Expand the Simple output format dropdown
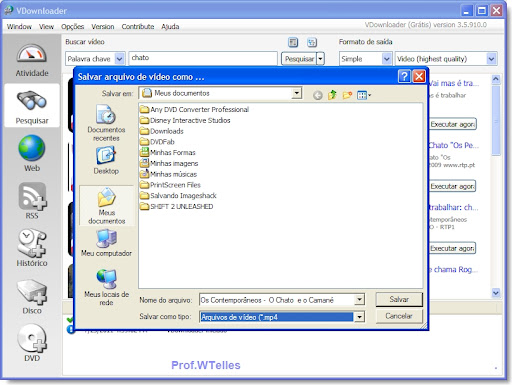This screenshot has height=385, width=512. (386, 59)
